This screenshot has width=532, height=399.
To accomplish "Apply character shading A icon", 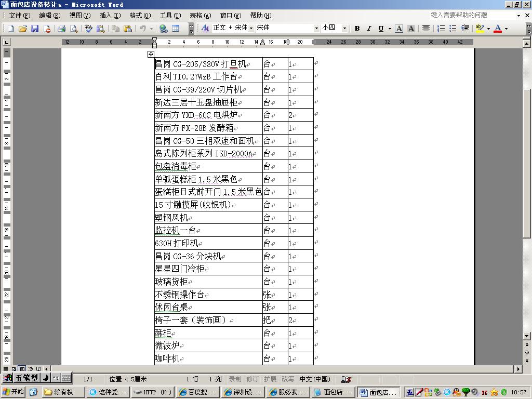I will [x=411, y=29].
